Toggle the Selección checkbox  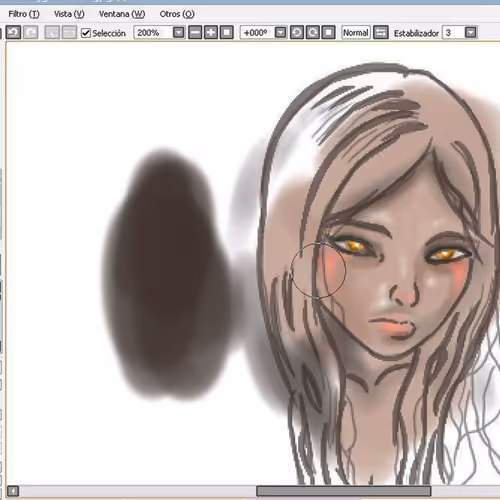[86, 33]
